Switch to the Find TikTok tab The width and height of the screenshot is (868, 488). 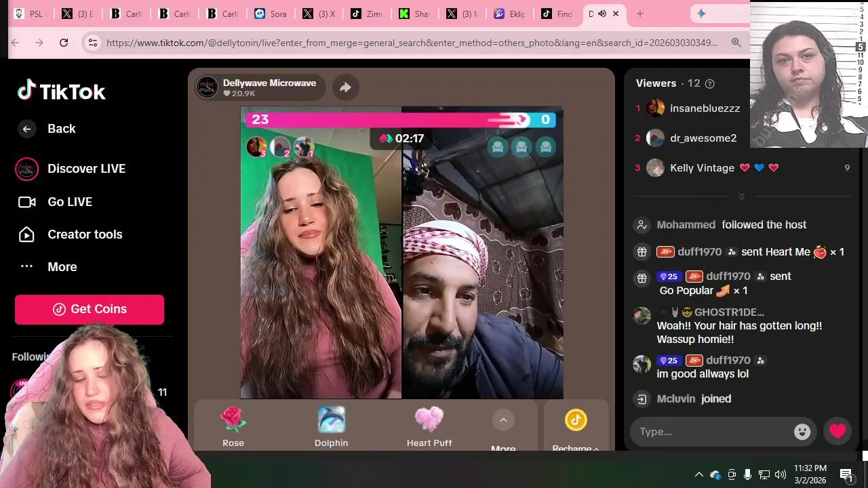[558, 14]
